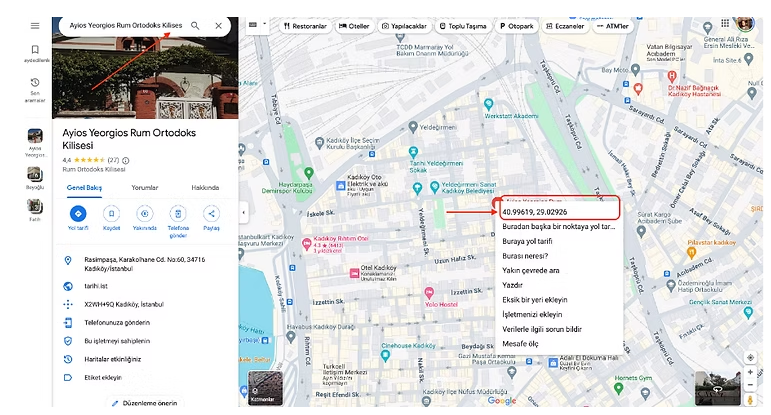Clear the search with the X icon

tap(219, 25)
